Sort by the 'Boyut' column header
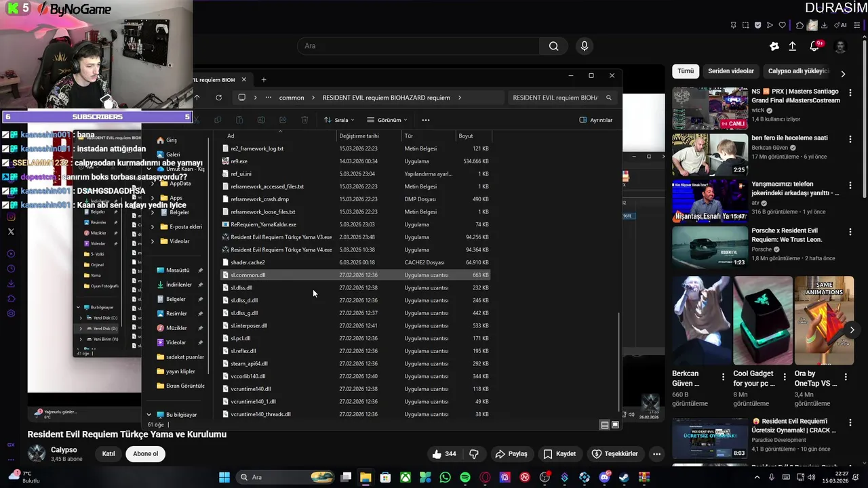 point(466,136)
